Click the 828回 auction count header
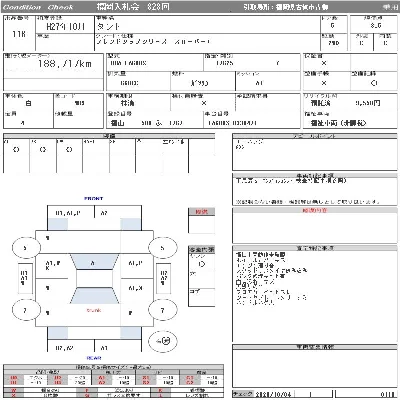Image resolution: width=400 pixels, height=400 pixels. click(x=158, y=7)
